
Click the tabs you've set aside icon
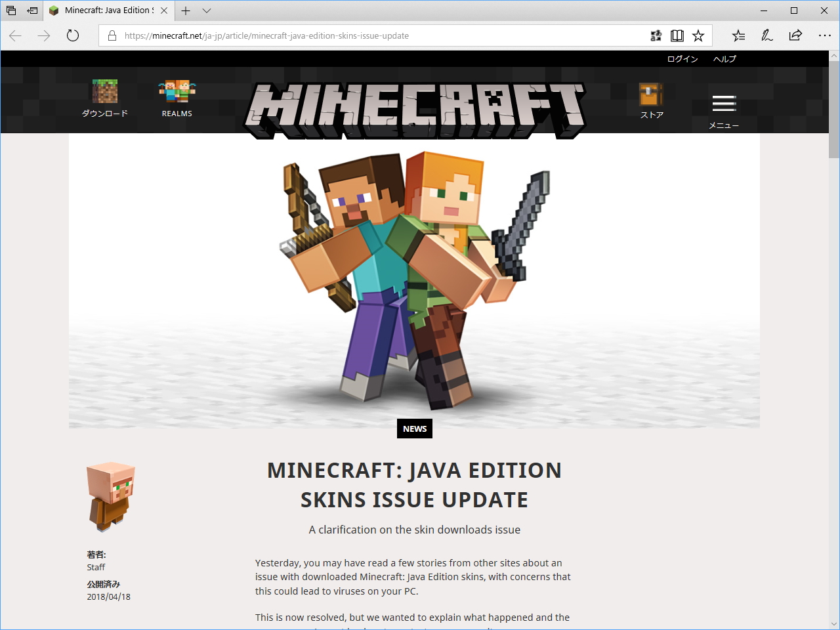point(11,10)
